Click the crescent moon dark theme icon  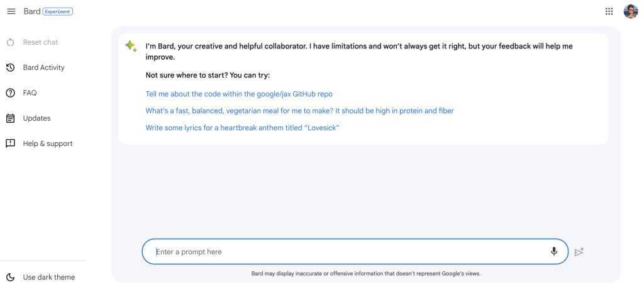11,277
